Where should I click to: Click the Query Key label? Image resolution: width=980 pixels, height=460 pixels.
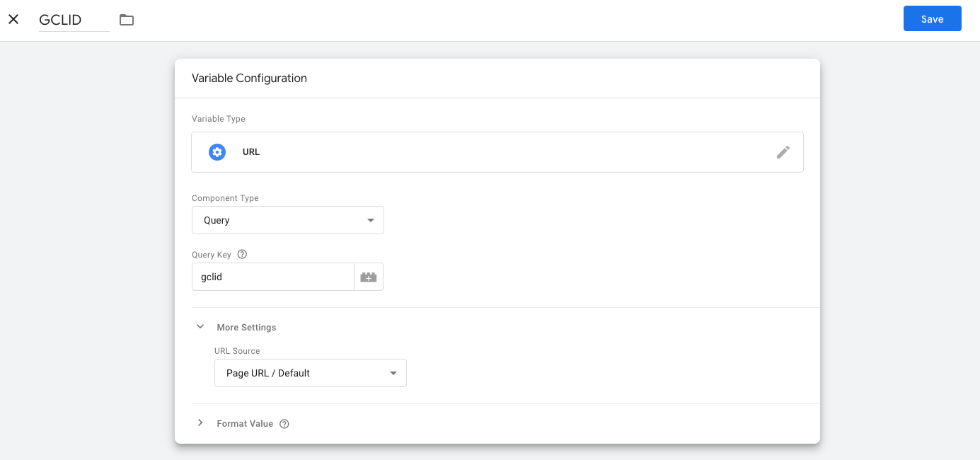pyautogui.click(x=212, y=255)
